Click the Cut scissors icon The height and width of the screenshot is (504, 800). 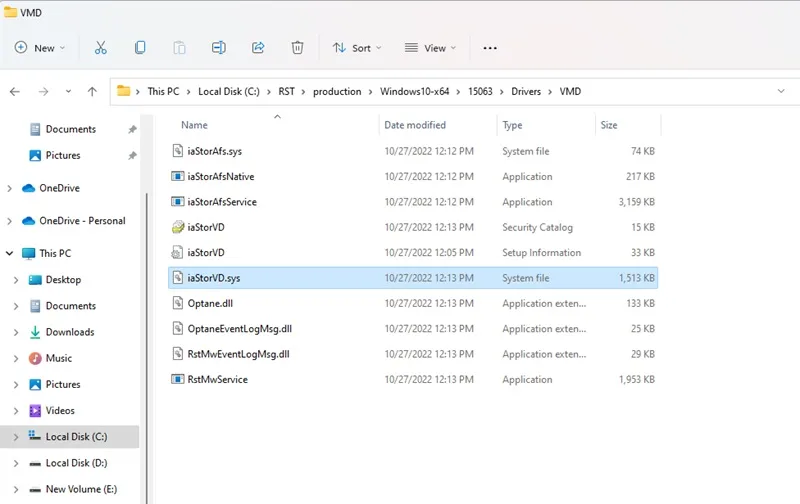101,48
